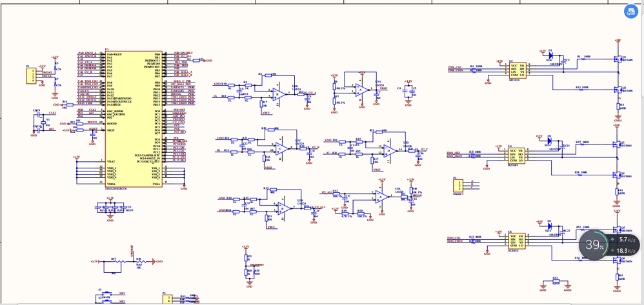Select the D4 diode symbol
The height and width of the screenshot is (305, 644).
pyautogui.click(x=551, y=54)
